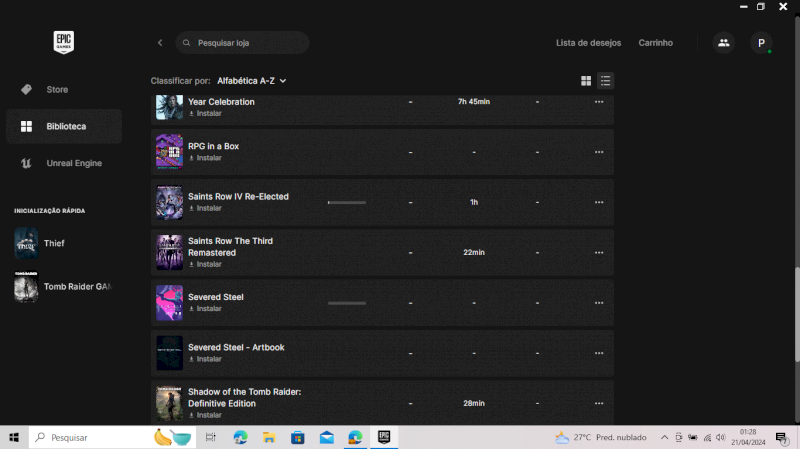
Task: Focus the Pesquisar loja search field
Action: (242, 43)
